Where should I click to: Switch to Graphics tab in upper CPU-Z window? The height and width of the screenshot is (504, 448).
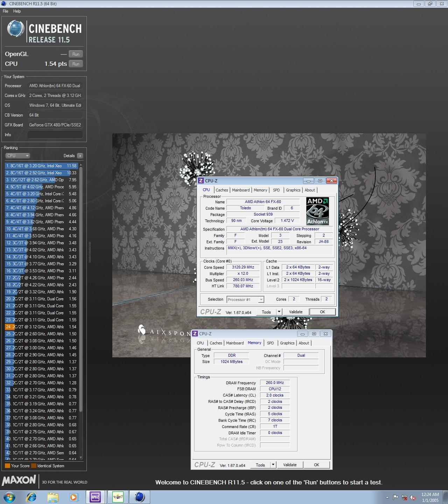pyautogui.click(x=293, y=190)
